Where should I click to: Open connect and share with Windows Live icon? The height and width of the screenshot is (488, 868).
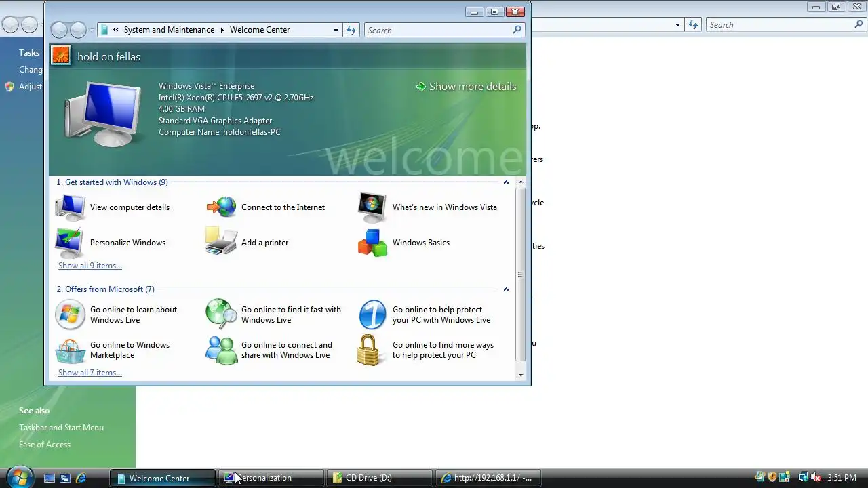coord(222,350)
